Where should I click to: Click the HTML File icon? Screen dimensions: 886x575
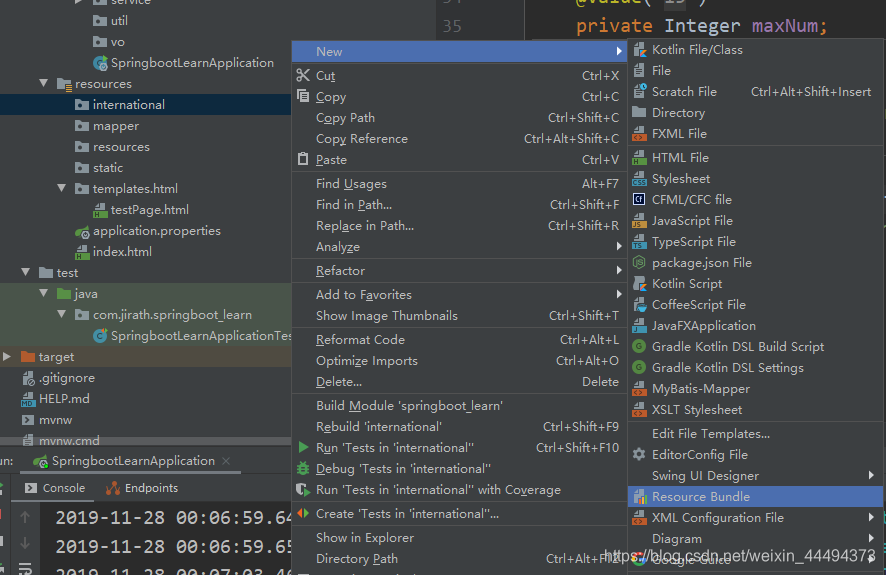pos(639,158)
